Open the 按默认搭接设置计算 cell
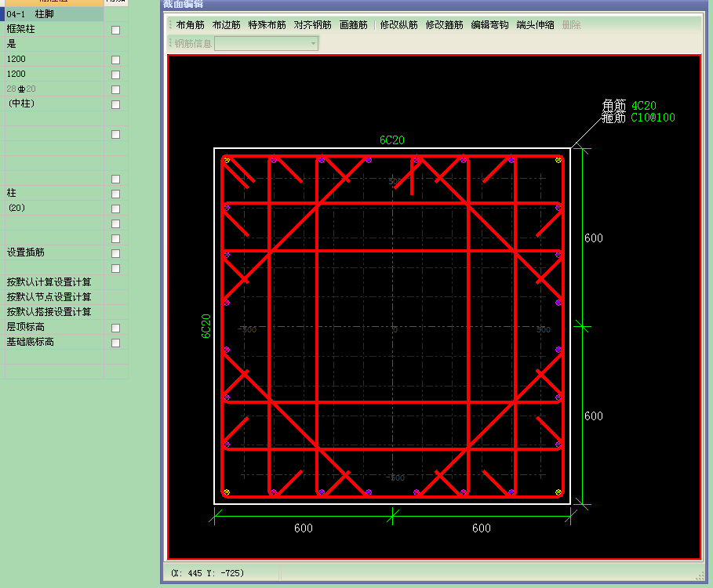The height and width of the screenshot is (588, 713). pos(54,312)
